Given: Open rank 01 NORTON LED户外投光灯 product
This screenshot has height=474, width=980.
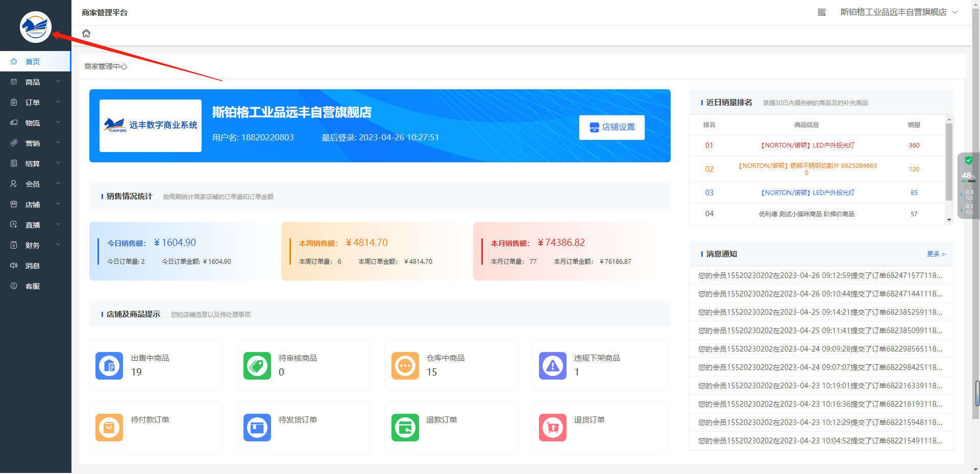Looking at the screenshot, I should [x=807, y=145].
